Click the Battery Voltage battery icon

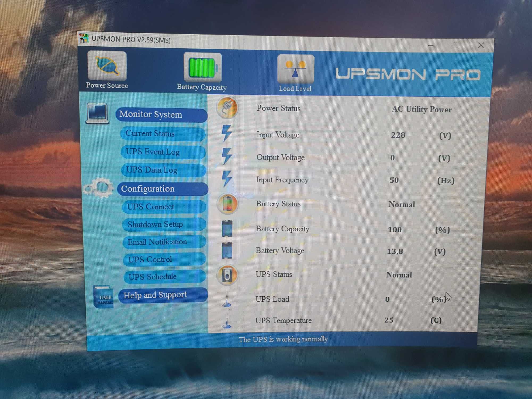(x=227, y=250)
